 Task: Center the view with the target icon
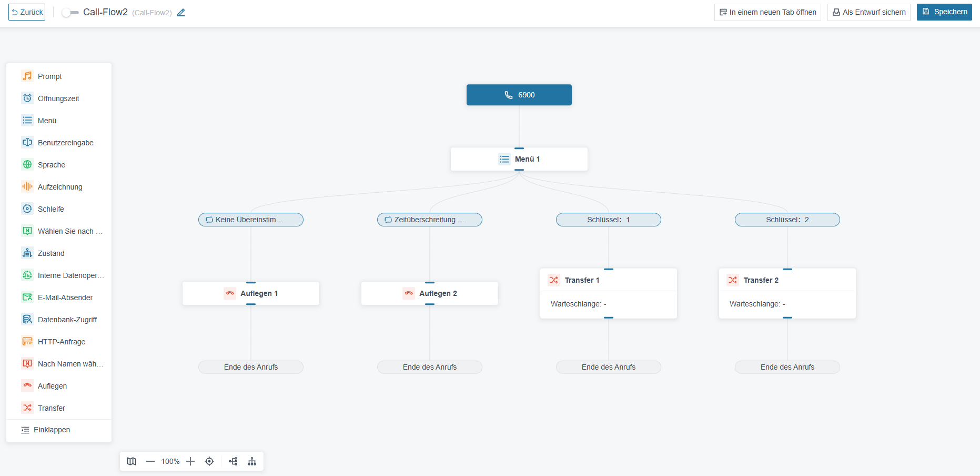click(209, 461)
